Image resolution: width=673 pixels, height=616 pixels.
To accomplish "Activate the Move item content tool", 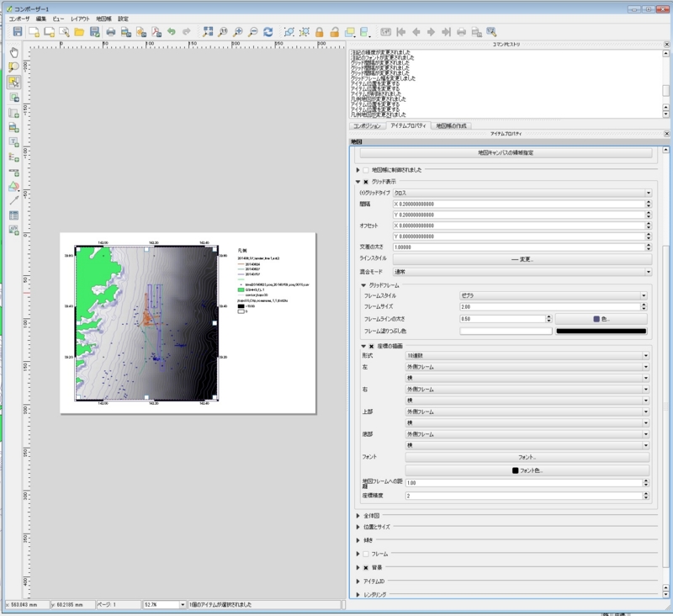I will [x=13, y=98].
